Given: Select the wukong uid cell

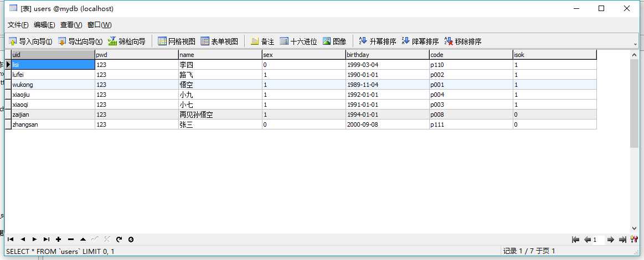Looking at the screenshot, I should point(53,85).
